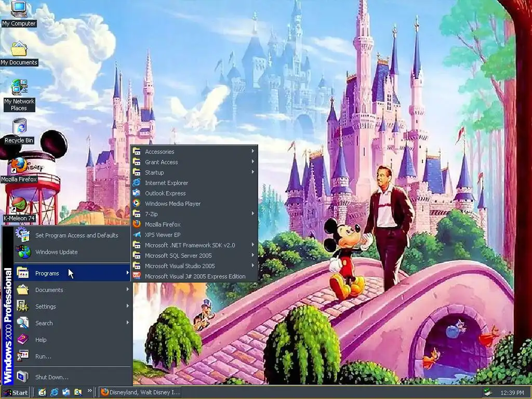Click the Run icon in Start menu

pyautogui.click(x=23, y=356)
